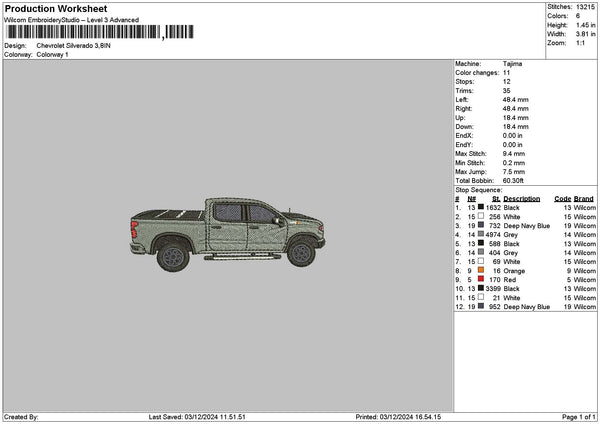Click the Colorway 1 value
Image resolution: width=600 pixels, height=424 pixels.
51,54
